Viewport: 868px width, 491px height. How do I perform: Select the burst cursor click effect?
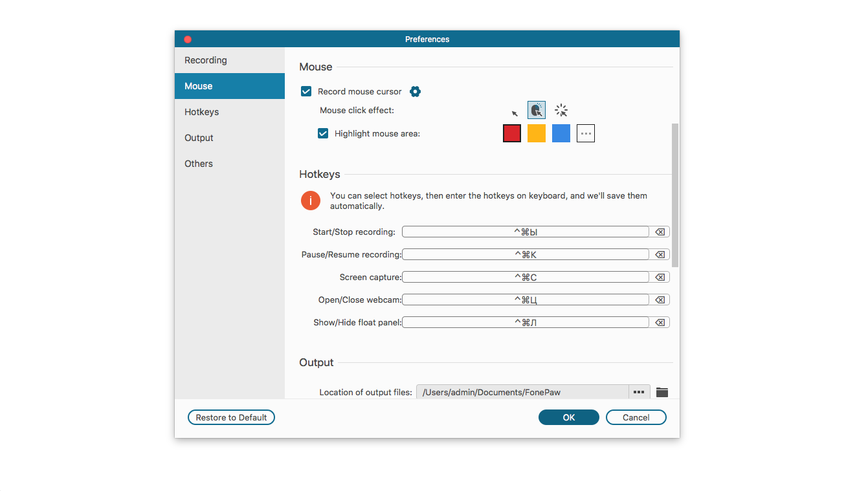pyautogui.click(x=561, y=111)
